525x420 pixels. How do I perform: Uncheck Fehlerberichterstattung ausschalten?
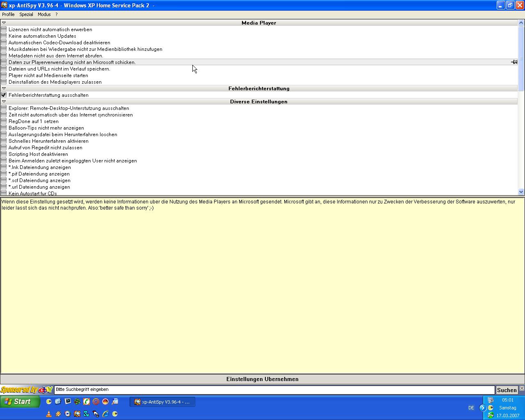coord(4,95)
